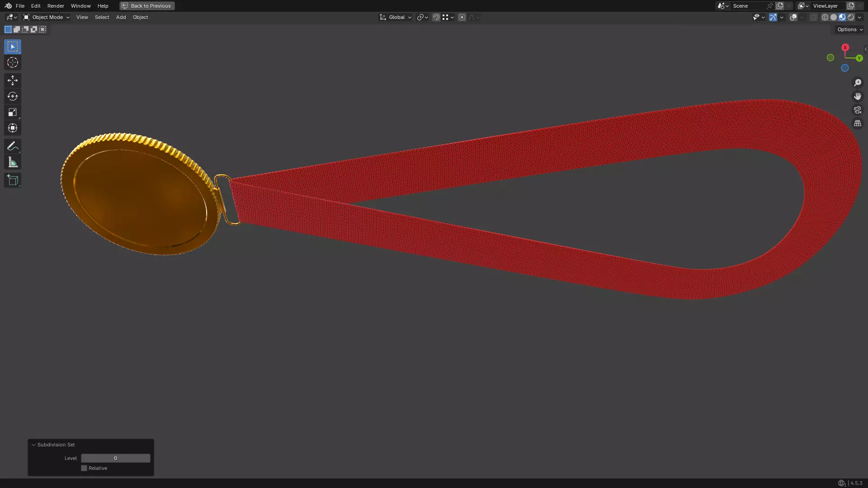
Task: Select the Rotate tool
Action: click(x=12, y=96)
